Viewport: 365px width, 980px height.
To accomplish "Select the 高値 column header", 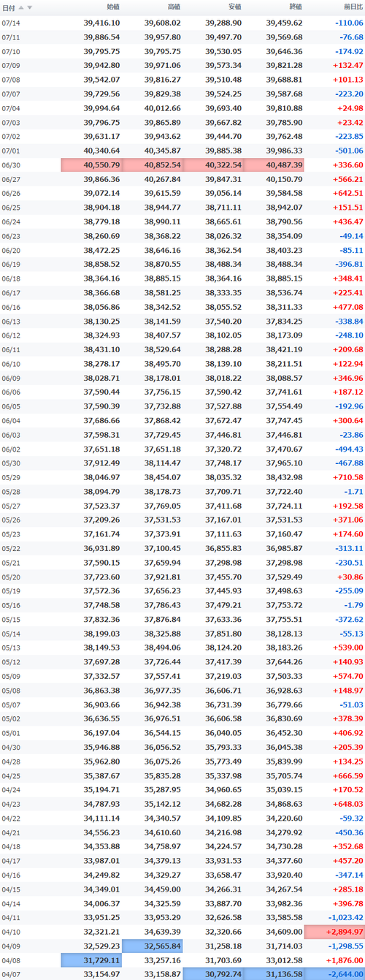I will tap(173, 7).
